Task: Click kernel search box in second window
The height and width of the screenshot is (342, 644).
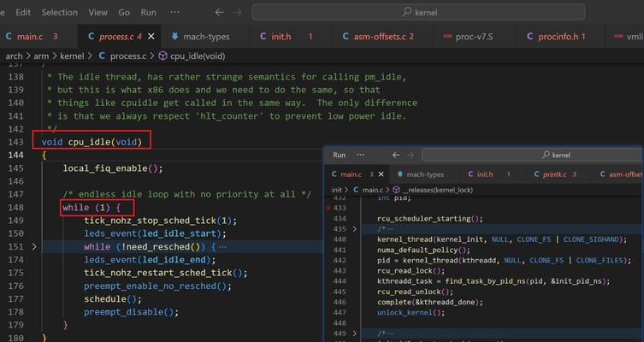Action: (x=531, y=155)
